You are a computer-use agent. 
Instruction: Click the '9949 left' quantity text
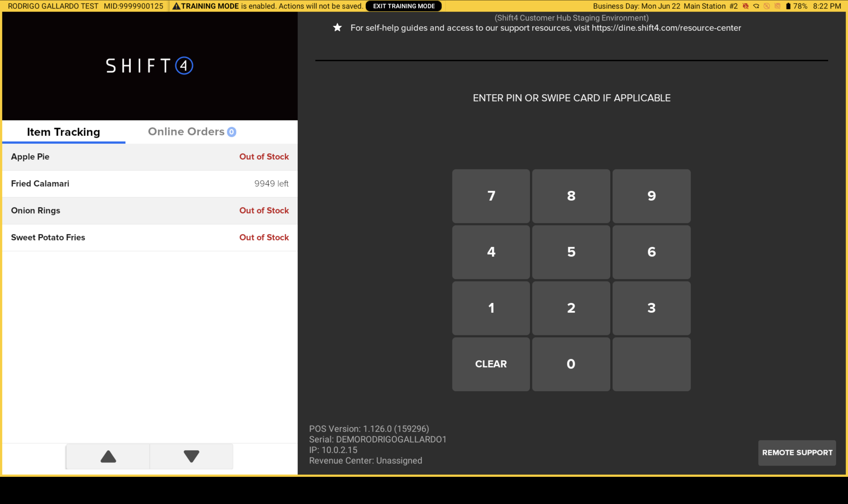271,183
